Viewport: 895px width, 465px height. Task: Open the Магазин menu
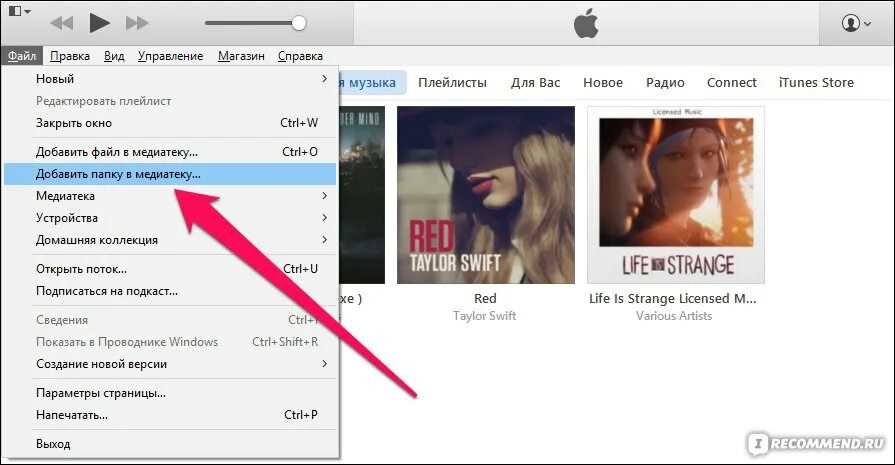point(241,56)
